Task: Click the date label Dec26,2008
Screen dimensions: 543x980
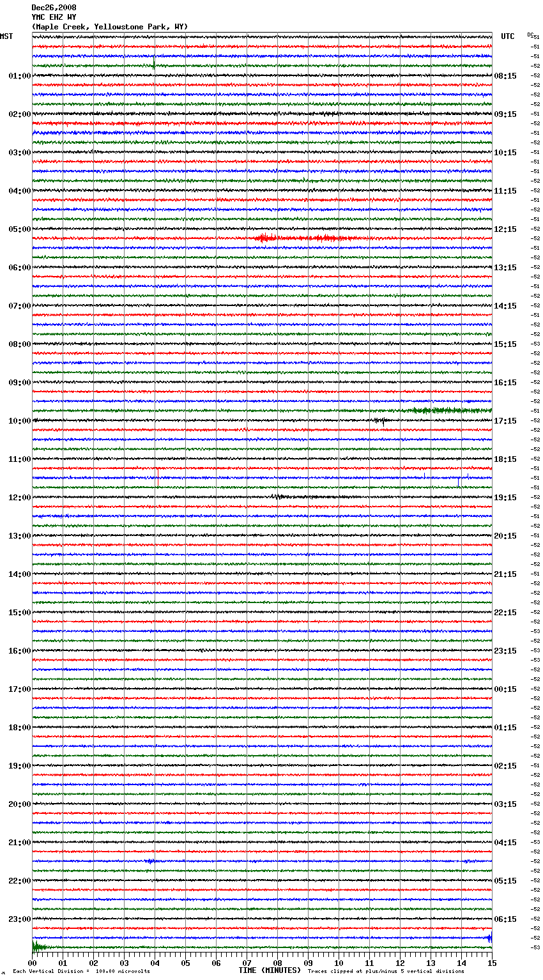Action: (x=54, y=8)
